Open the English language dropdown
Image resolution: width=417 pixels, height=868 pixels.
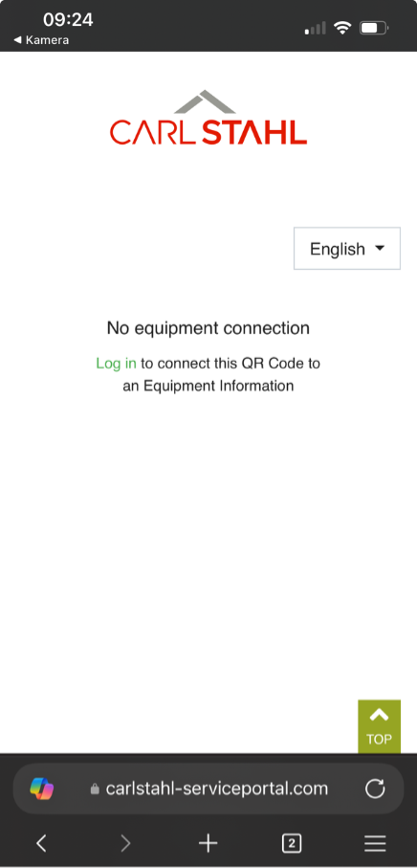[347, 249]
